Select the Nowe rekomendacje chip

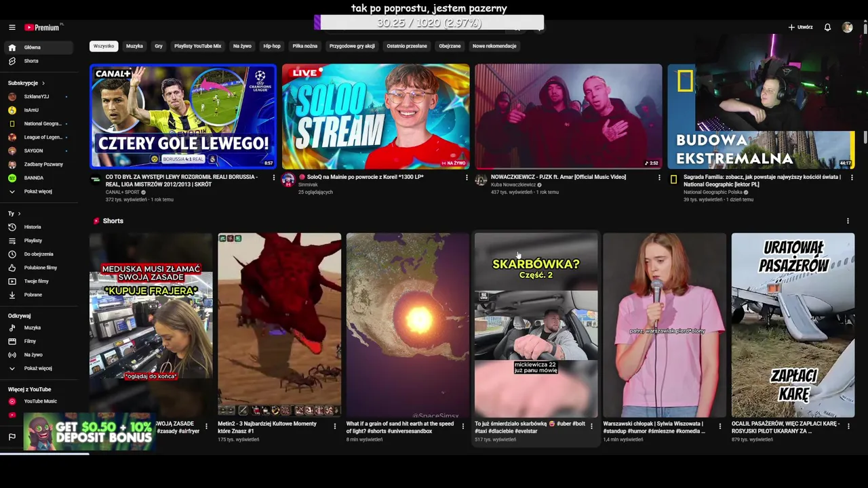[494, 46]
